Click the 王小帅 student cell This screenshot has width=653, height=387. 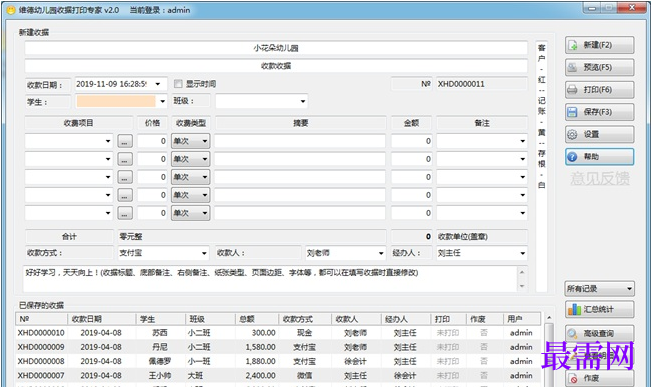(160, 375)
